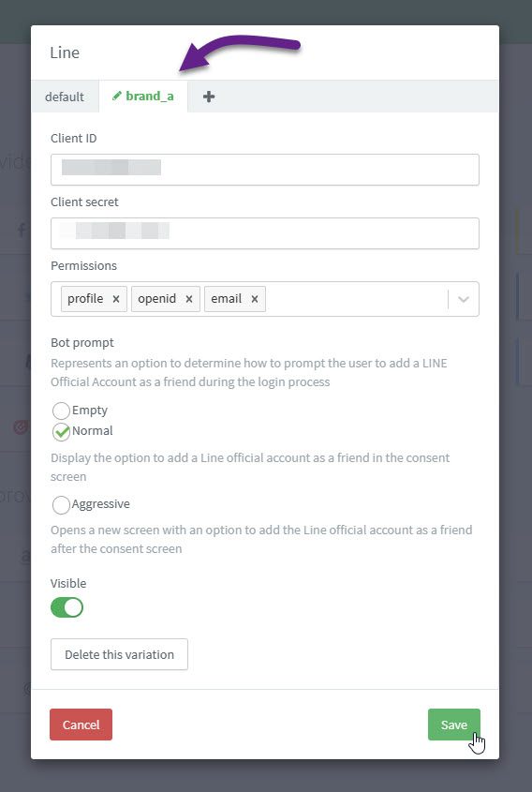Click the plus icon to add variation
The image size is (532, 792).
209,97
